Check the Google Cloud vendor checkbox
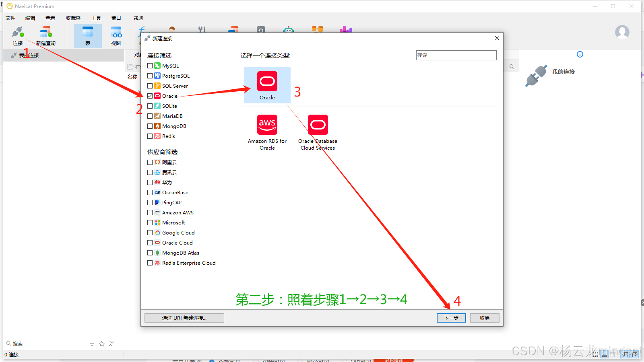 [x=150, y=232]
